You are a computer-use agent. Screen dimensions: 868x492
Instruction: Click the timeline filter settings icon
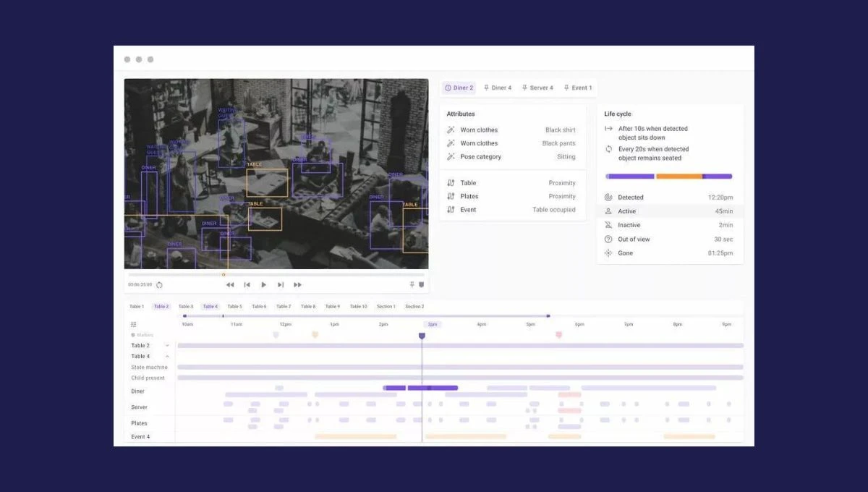point(134,325)
